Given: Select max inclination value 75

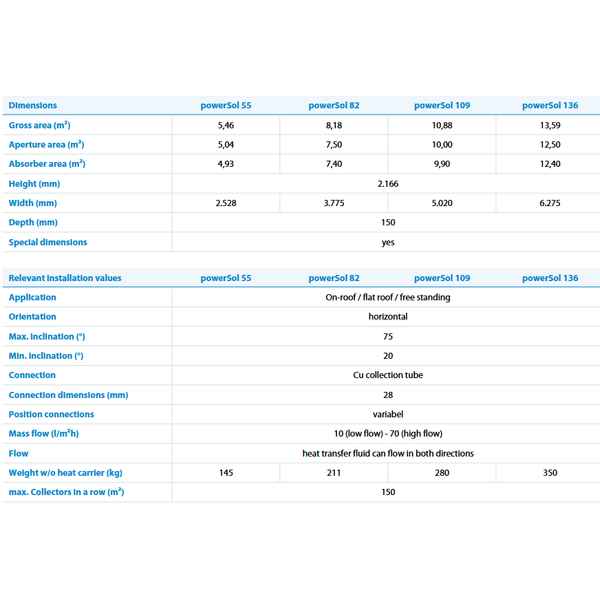Looking at the screenshot, I should point(388,337).
